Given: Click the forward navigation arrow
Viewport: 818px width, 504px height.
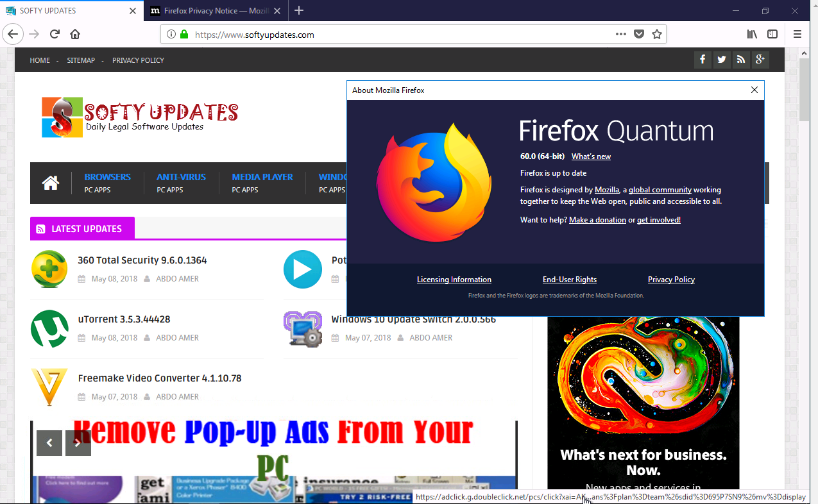Looking at the screenshot, I should click(34, 34).
